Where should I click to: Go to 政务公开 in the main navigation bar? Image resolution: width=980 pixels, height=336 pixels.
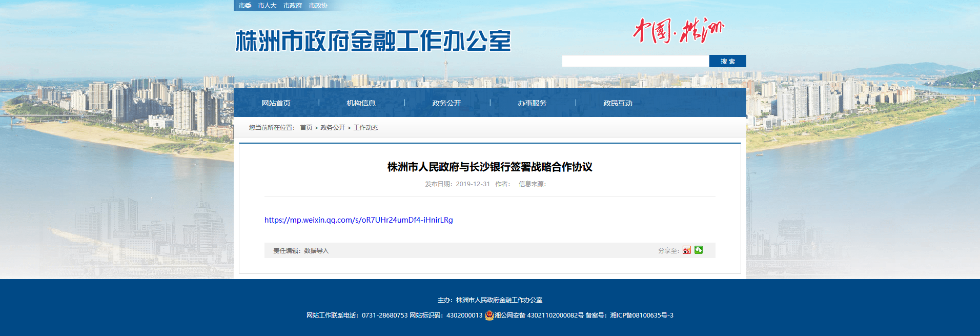(446, 103)
